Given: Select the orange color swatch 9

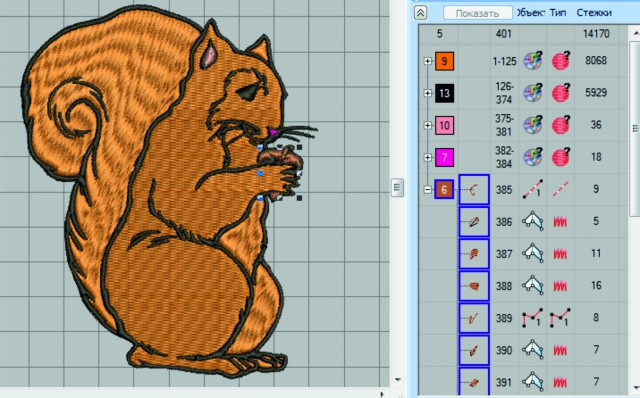Looking at the screenshot, I should (444, 61).
